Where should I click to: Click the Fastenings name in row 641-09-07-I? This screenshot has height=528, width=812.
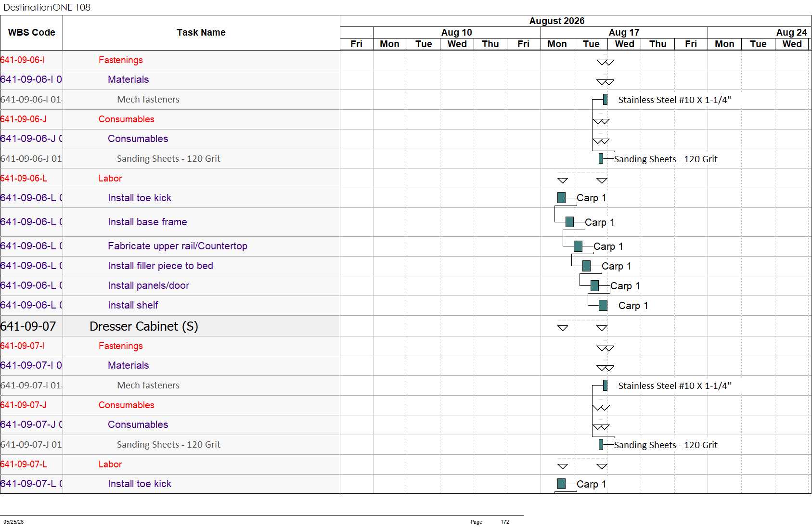pos(121,346)
